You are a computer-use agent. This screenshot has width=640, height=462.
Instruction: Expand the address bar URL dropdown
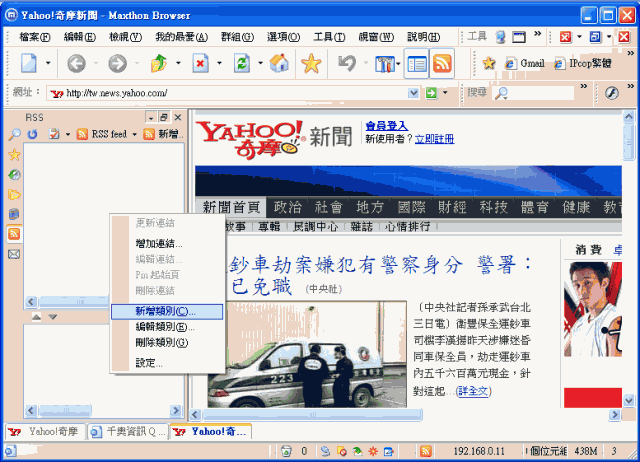(x=413, y=93)
